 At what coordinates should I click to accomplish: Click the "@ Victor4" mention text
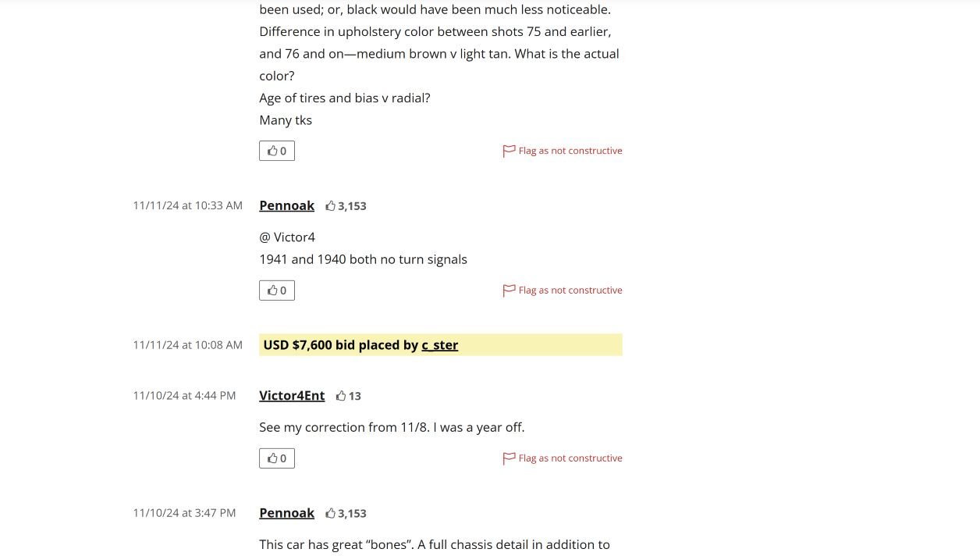(287, 237)
